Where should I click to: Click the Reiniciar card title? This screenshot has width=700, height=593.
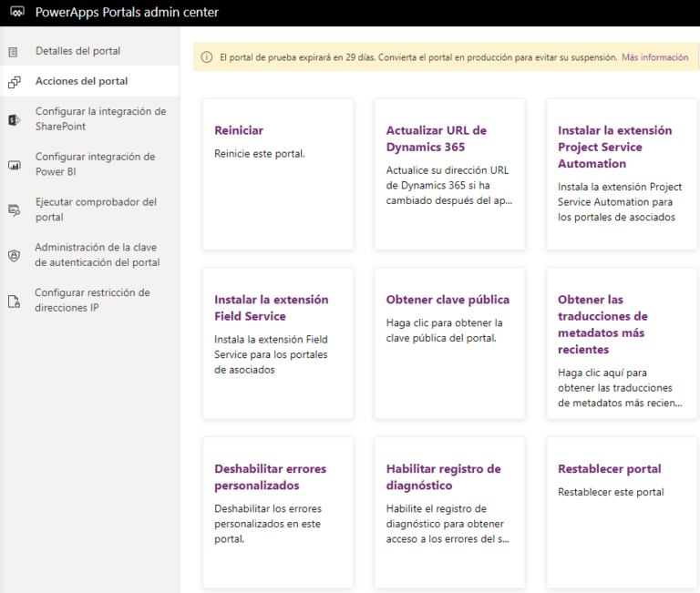coord(239,130)
